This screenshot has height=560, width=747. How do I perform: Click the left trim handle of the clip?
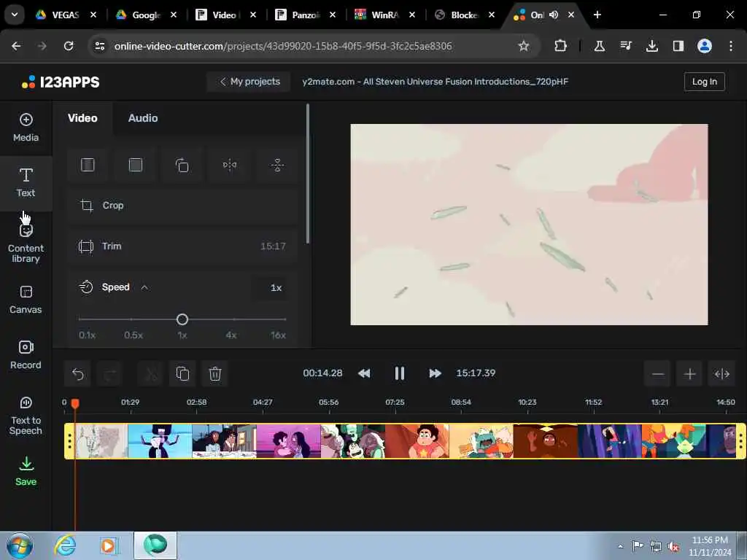[x=69, y=441]
